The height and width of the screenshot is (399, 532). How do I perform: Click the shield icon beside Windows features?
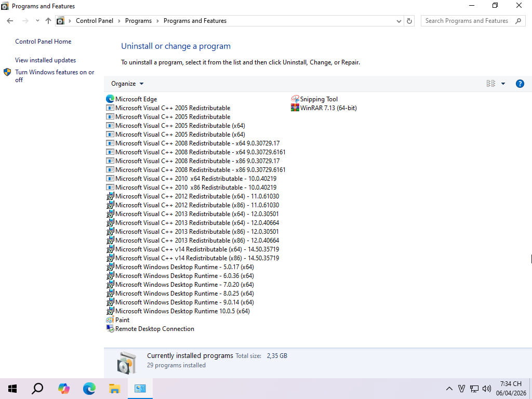click(7, 72)
